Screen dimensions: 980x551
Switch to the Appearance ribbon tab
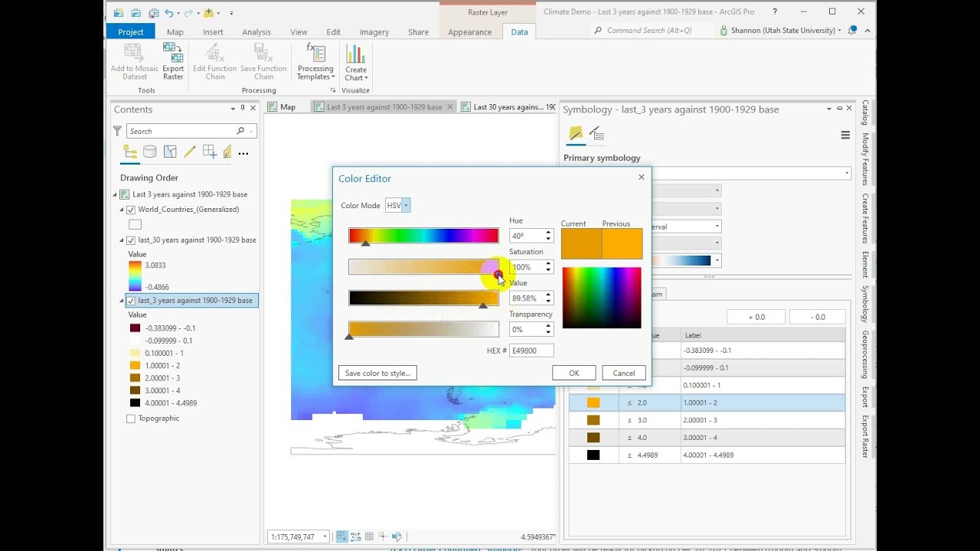tap(470, 32)
